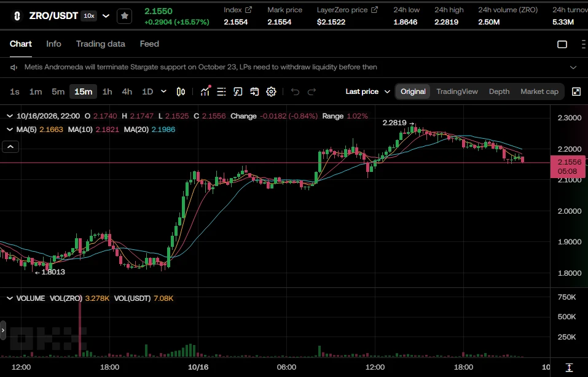The height and width of the screenshot is (377, 588).
Task: Click the speaker announcement icon
Action: [14, 68]
